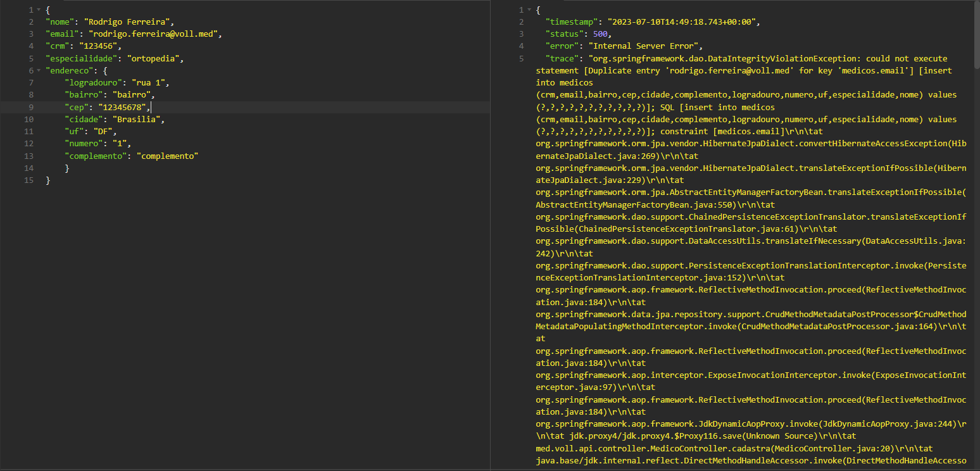
Task: Click the "numero" key on line 12
Action: point(84,144)
